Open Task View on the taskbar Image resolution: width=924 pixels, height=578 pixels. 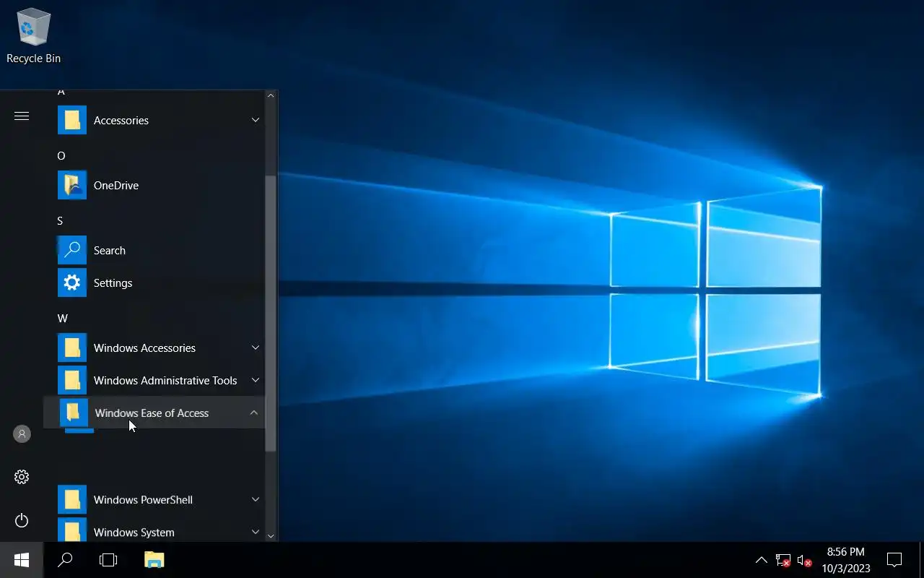coord(108,560)
